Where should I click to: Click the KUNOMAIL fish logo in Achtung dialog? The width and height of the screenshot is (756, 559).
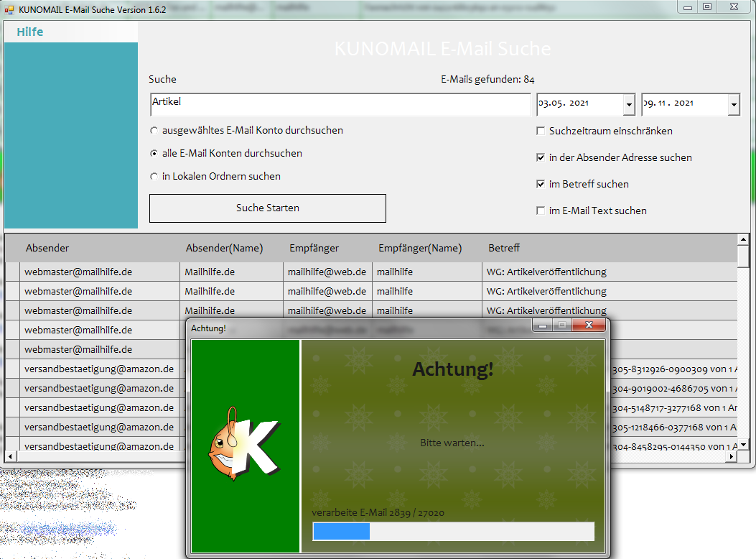(244, 444)
